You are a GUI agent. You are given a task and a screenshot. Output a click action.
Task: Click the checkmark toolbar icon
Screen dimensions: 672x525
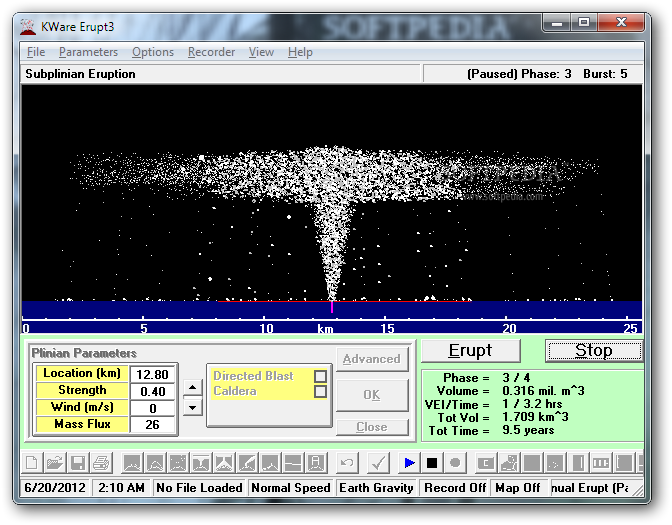(378, 463)
